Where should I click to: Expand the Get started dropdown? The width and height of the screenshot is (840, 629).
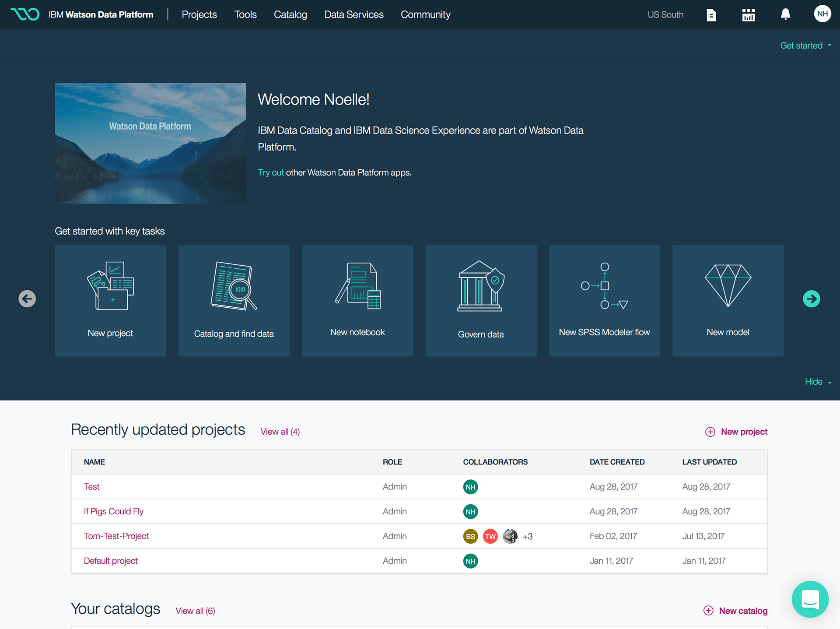click(x=805, y=46)
